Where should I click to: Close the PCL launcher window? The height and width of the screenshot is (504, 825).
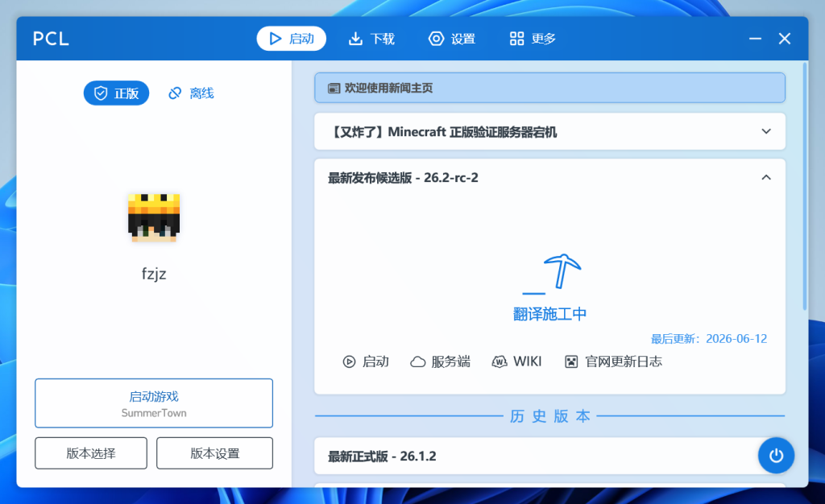[x=785, y=39]
